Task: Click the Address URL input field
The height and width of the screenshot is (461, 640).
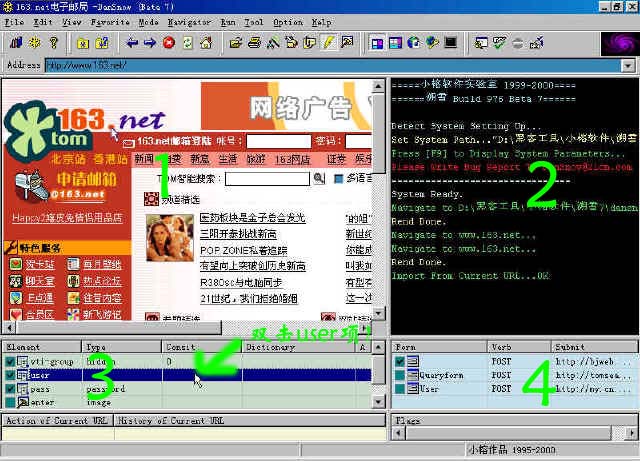Action: [x=333, y=65]
